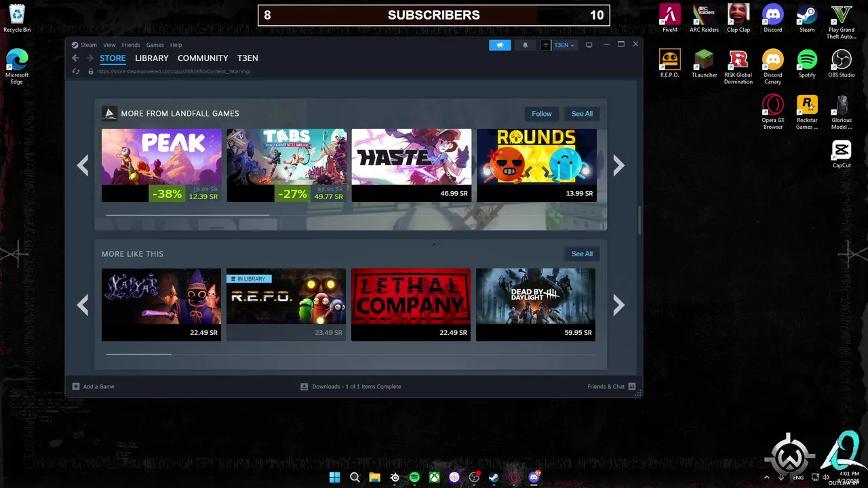868x488 pixels.
Task: Select the Microsoft Edge desktop icon
Action: (x=17, y=67)
